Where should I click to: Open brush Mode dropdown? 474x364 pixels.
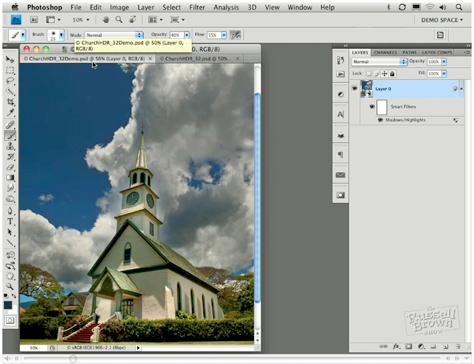(114, 35)
